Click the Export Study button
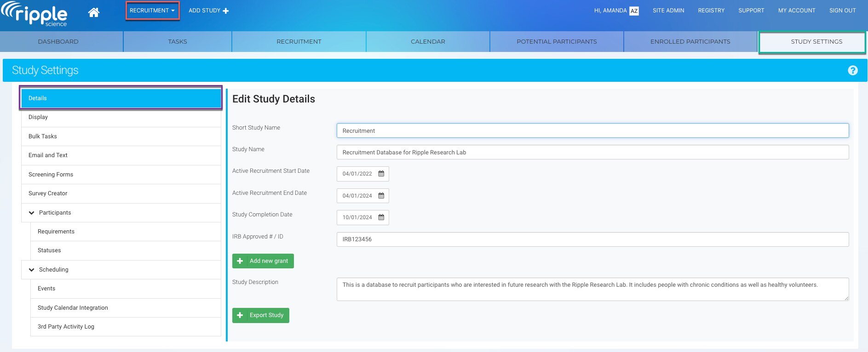 point(261,315)
